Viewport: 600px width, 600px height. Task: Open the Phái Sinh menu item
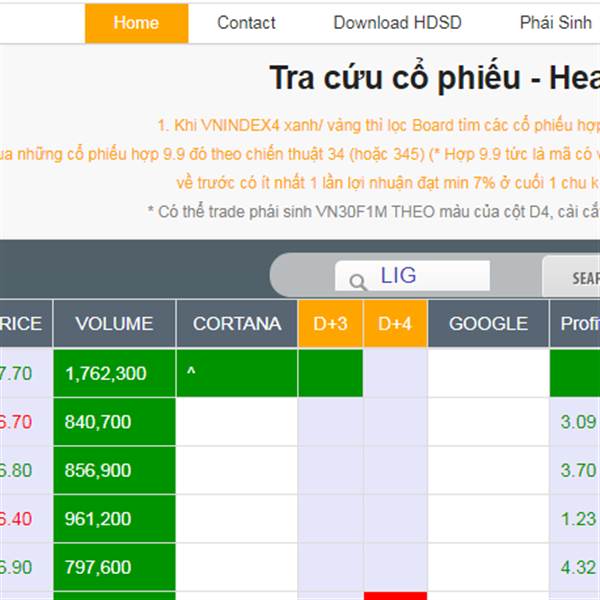pyautogui.click(x=556, y=23)
